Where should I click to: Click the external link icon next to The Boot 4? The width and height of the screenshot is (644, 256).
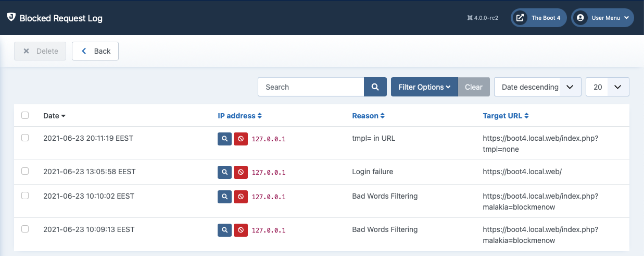(520, 18)
